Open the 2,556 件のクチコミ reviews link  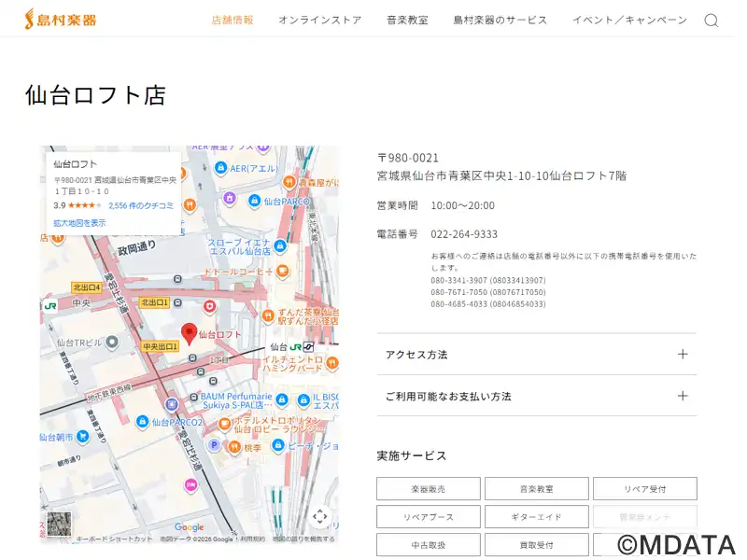point(141,205)
